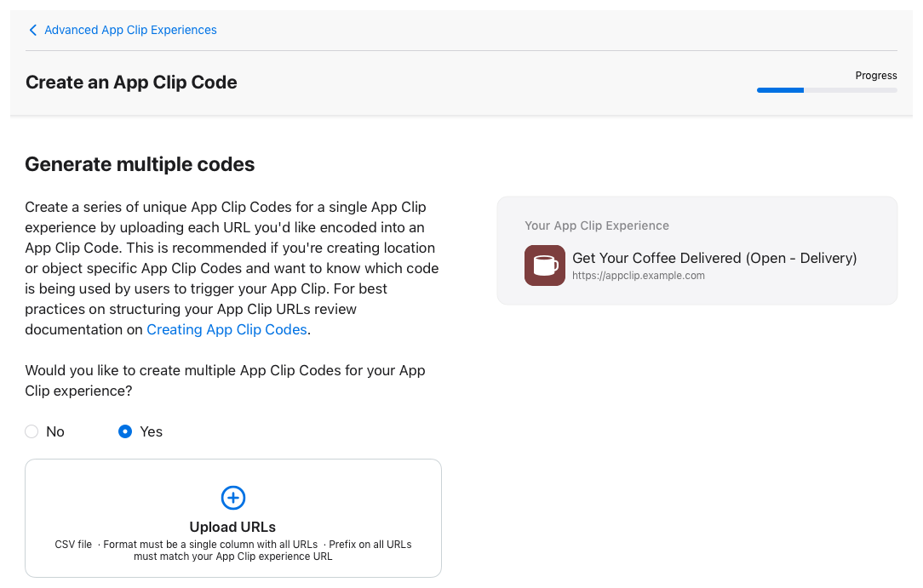Click the Your App Clip Experience panel
Screen dimensions: 923x588
point(697,249)
